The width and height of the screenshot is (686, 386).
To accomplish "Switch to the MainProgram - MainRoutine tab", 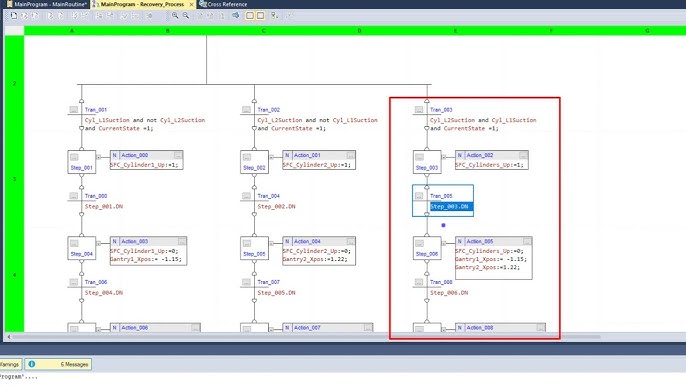I will pyautogui.click(x=46, y=4).
